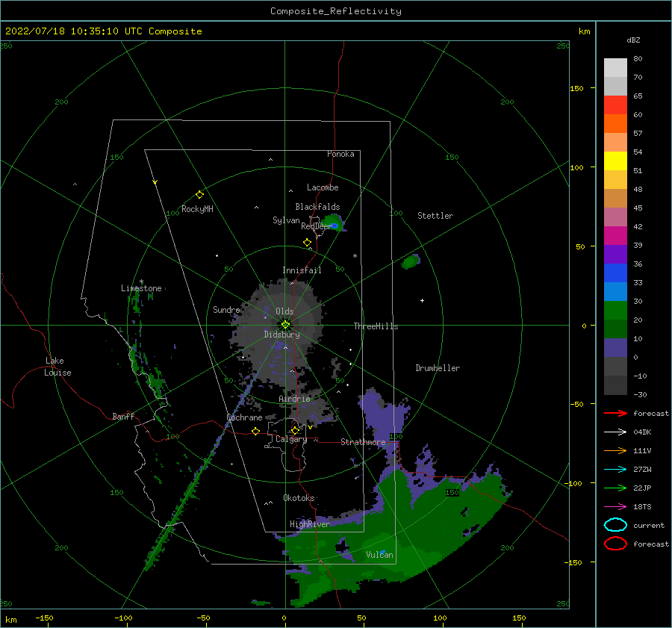
Task: Click the Olds label
Action: [x=284, y=311]
